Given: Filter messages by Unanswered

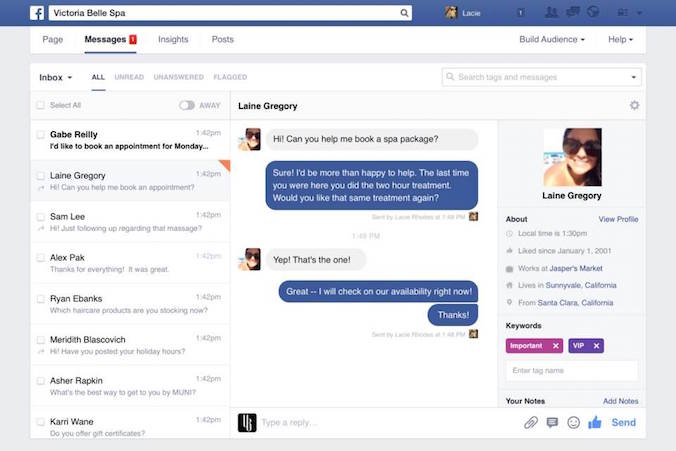Looking at the screenshot, I should (x=178, y=77).
